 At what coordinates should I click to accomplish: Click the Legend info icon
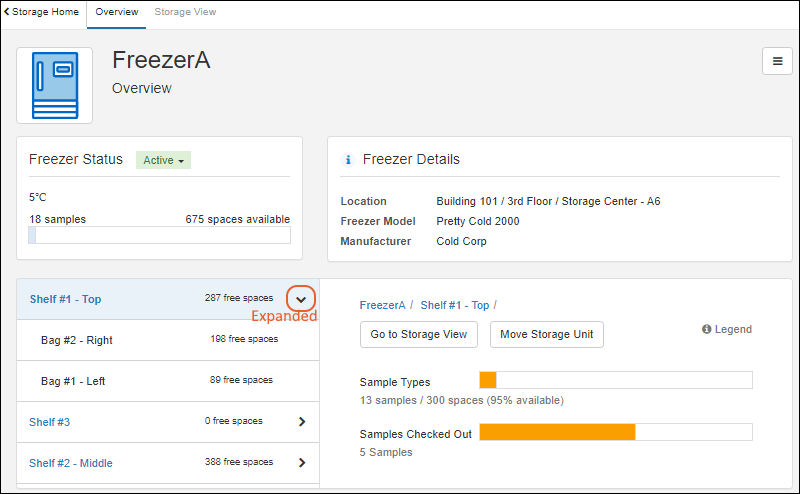click(x=706, y=329)
